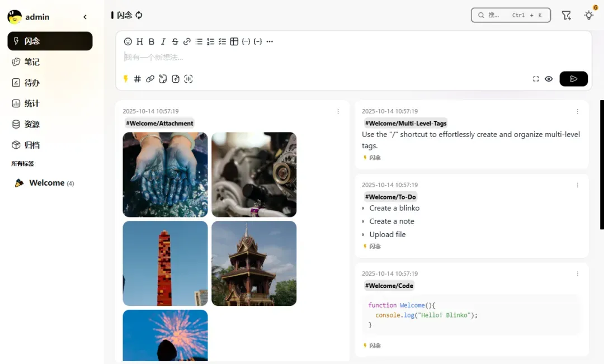Click the upload file icon in editor
604x364 pixels.
(x=176, y=79)
